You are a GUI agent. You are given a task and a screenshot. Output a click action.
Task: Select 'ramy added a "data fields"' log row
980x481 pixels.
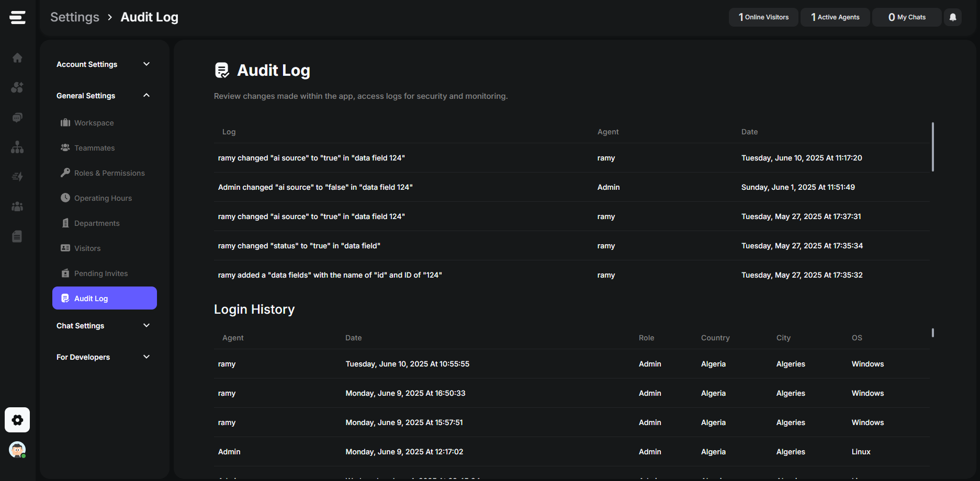pos(572,275)
